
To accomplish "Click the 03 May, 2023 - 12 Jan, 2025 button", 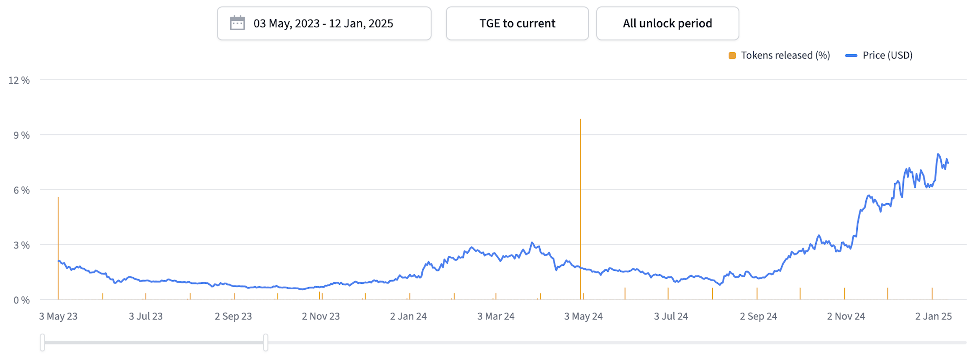I will point(324,23).
